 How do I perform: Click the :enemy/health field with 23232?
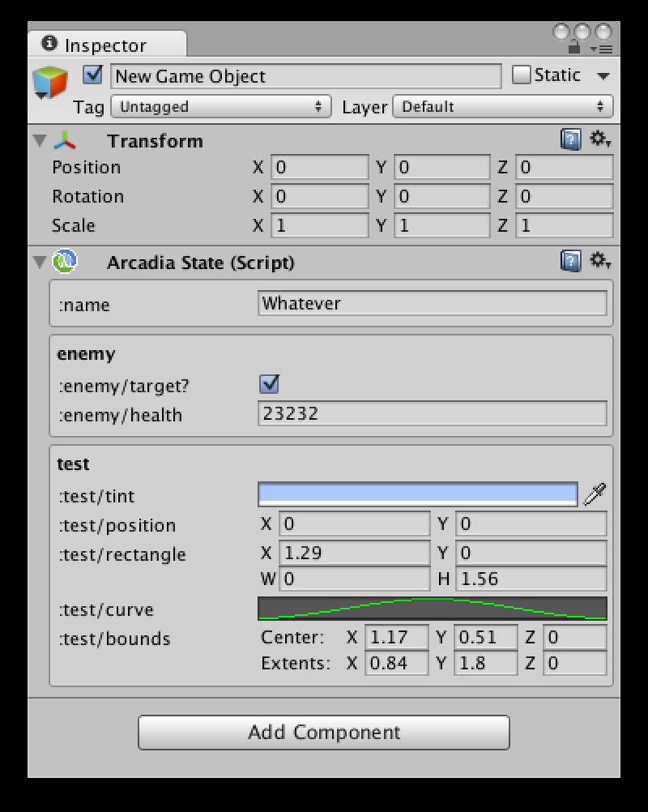point(433,413)
